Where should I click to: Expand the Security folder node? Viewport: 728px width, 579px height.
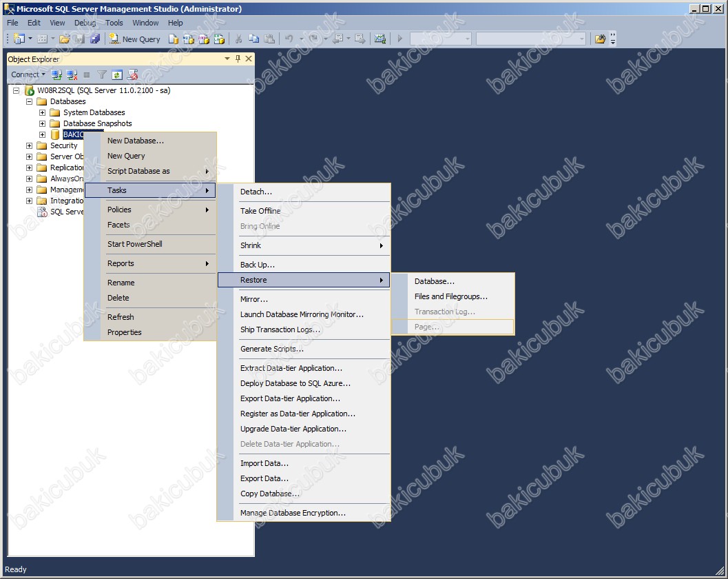click(x=29, y=145)
